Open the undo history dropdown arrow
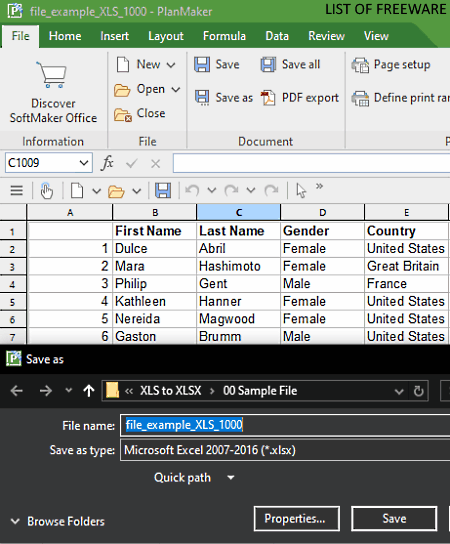 coord(212,190)
